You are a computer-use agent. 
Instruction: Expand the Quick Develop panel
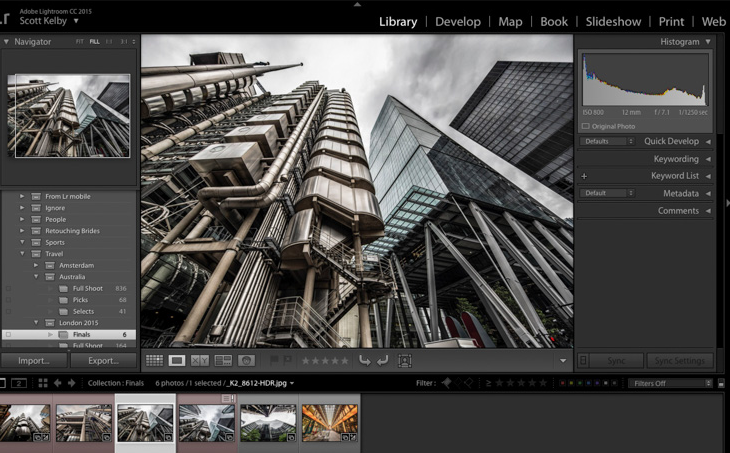coord(708,142)
